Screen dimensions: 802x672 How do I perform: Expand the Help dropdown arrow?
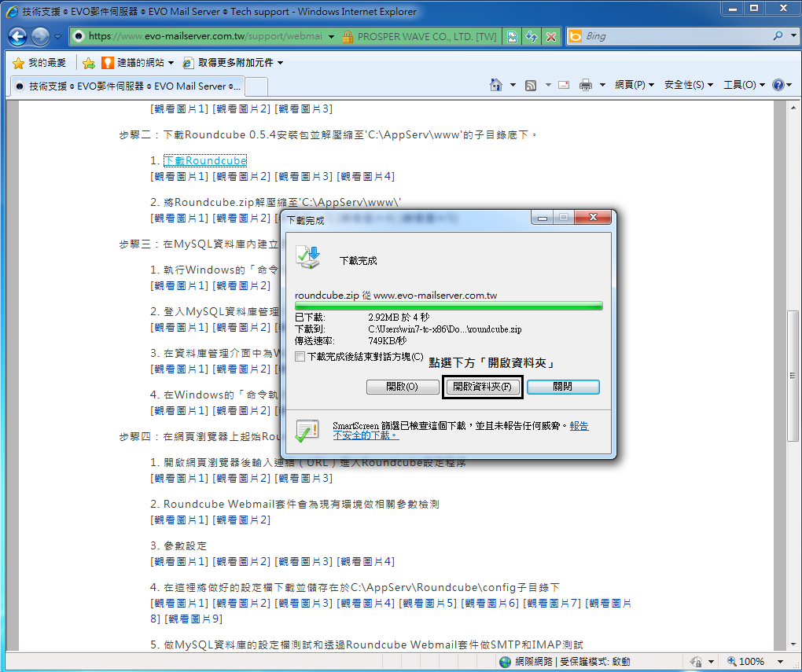pos(789,85)
